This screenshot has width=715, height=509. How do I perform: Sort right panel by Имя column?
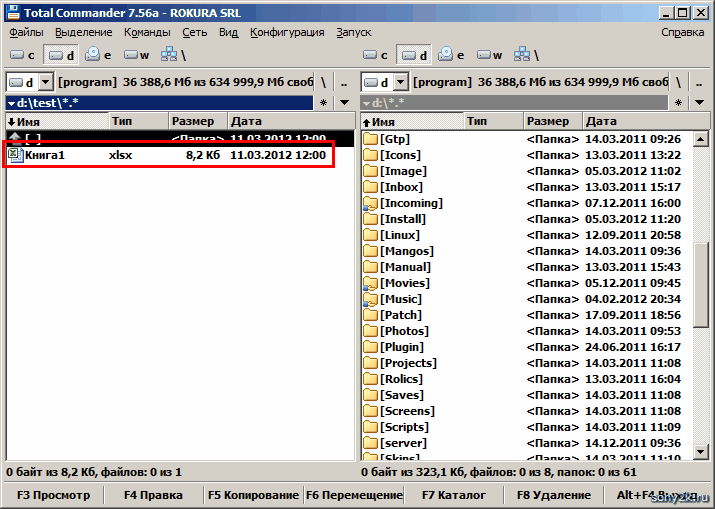tap(412, 121)
